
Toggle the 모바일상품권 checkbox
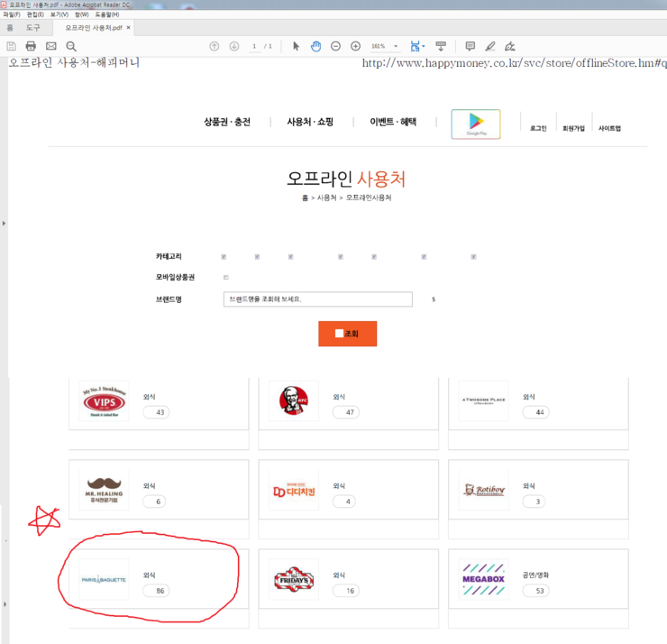click(x=226, y=278)
